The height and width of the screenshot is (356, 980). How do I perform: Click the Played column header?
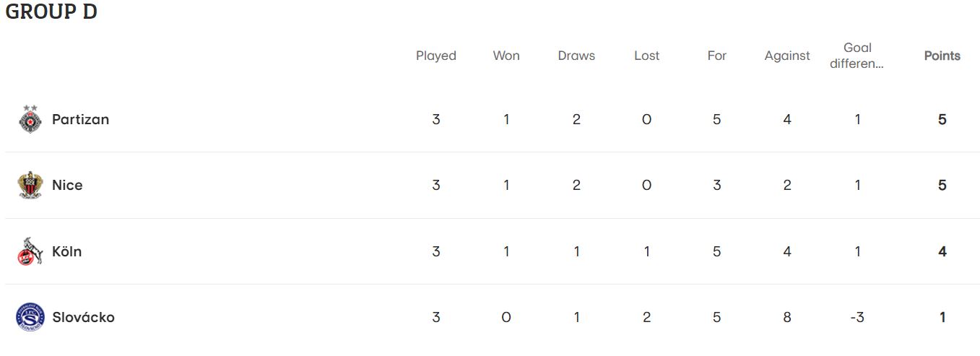click(436, 56)
